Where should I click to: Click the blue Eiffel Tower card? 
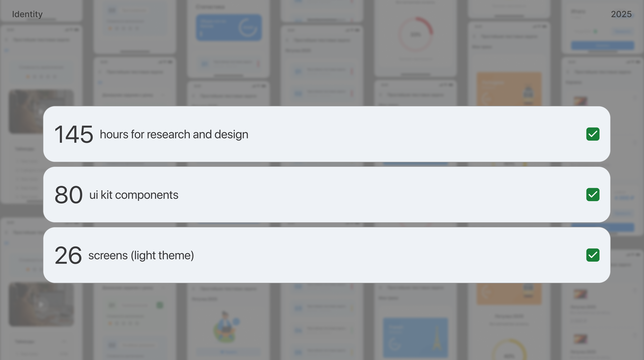click(416, 337)
